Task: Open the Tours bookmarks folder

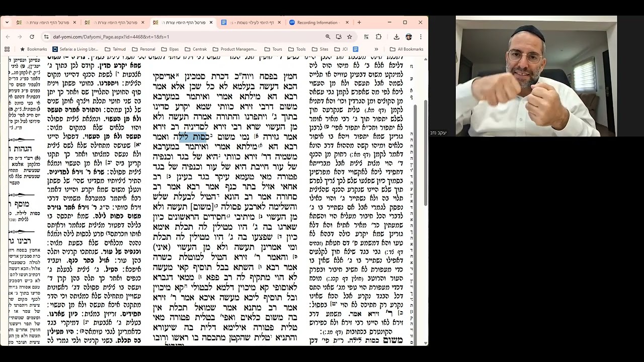Action: tap(273, 49)
